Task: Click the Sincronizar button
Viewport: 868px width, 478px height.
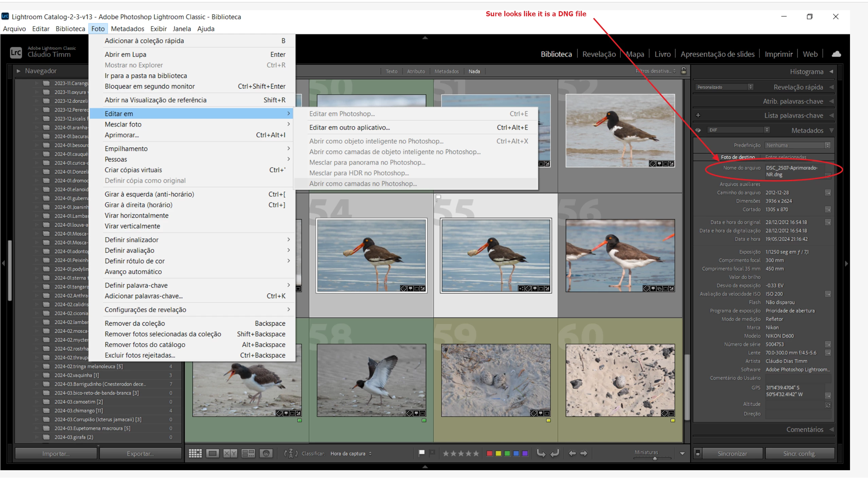Action: pyautogui.click(x=732, y=454)
